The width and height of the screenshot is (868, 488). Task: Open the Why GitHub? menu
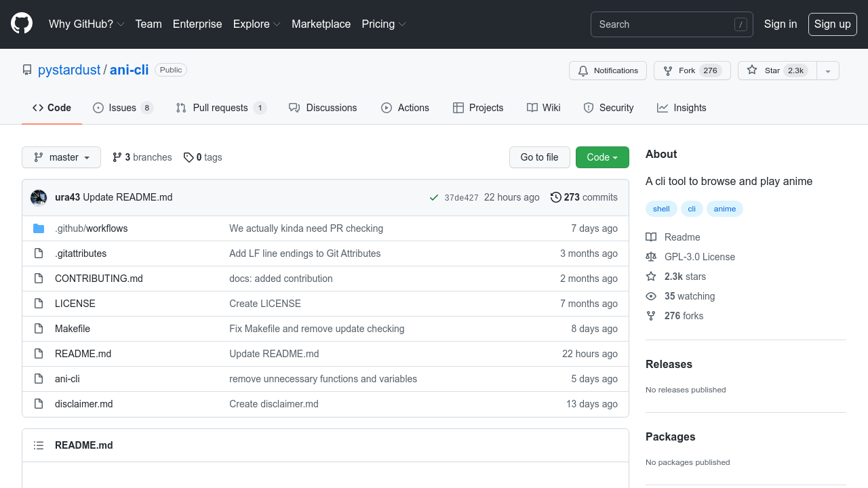click(x=87, y=24)
